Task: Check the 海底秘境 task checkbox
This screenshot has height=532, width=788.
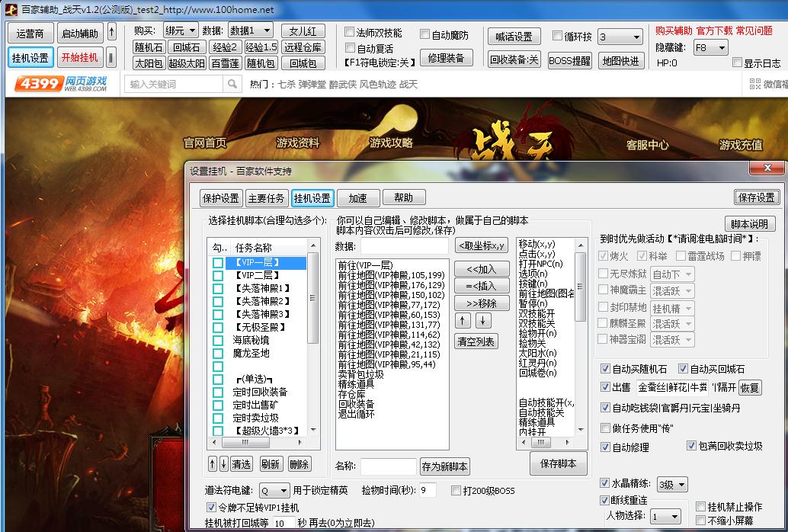Action: point(218,341)
